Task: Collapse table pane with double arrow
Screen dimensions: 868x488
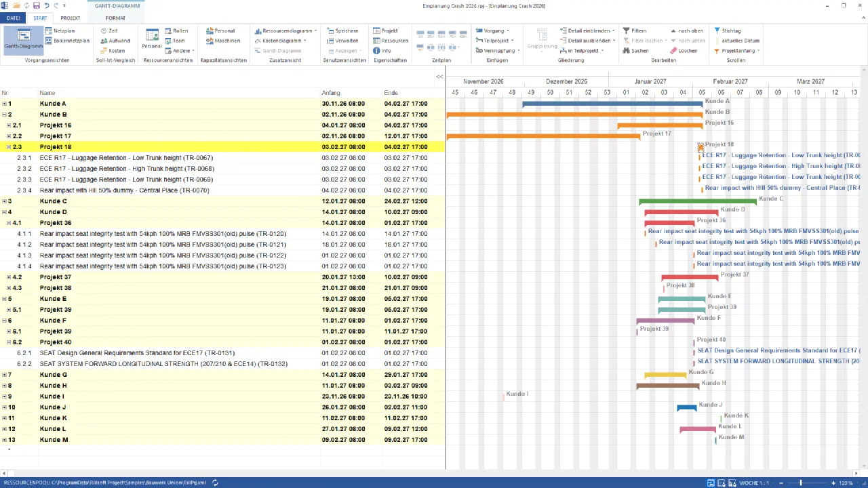Action: pos(439,77)
